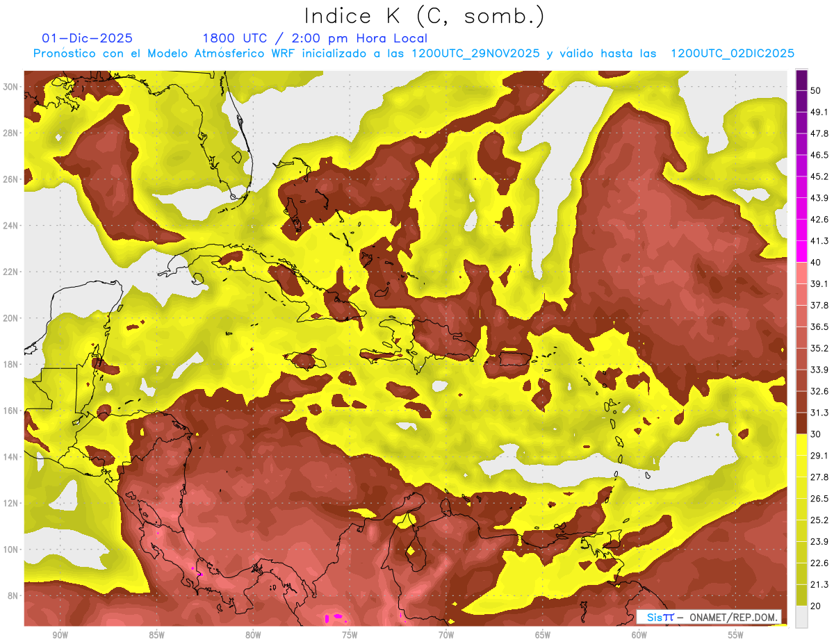The width and height of the screenshot is (834, 644).
Task: Click the 60W longitude label
Action: [x=639, y=635]
